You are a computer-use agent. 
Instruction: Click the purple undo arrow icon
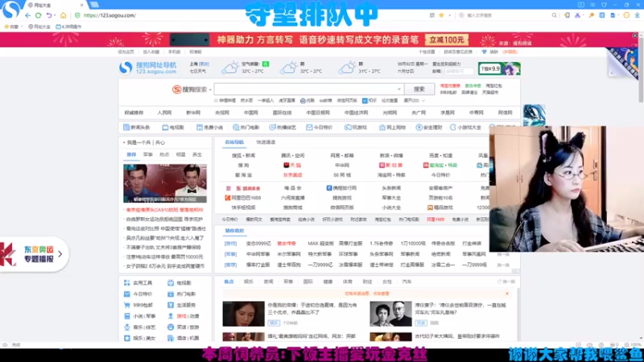(49, 15)
